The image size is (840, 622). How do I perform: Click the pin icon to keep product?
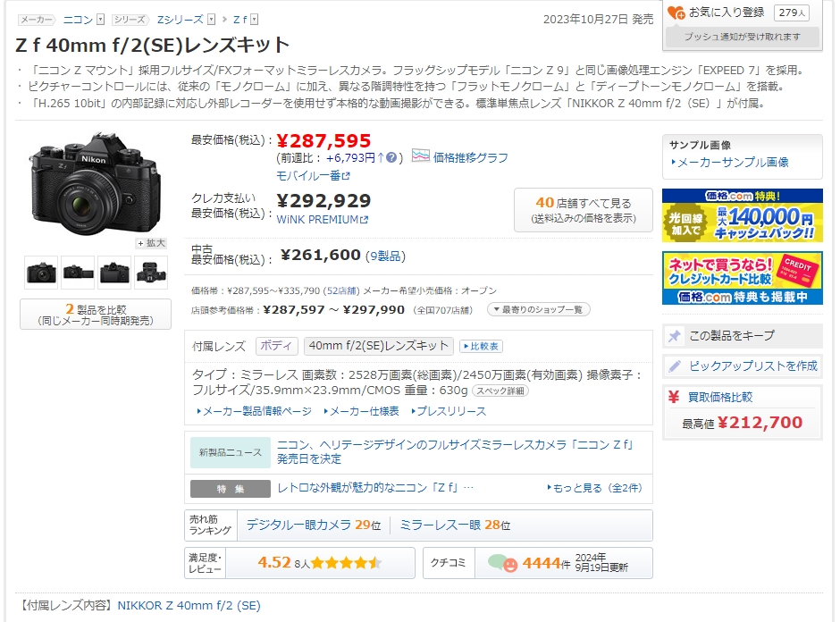click(x=675, y=336)
